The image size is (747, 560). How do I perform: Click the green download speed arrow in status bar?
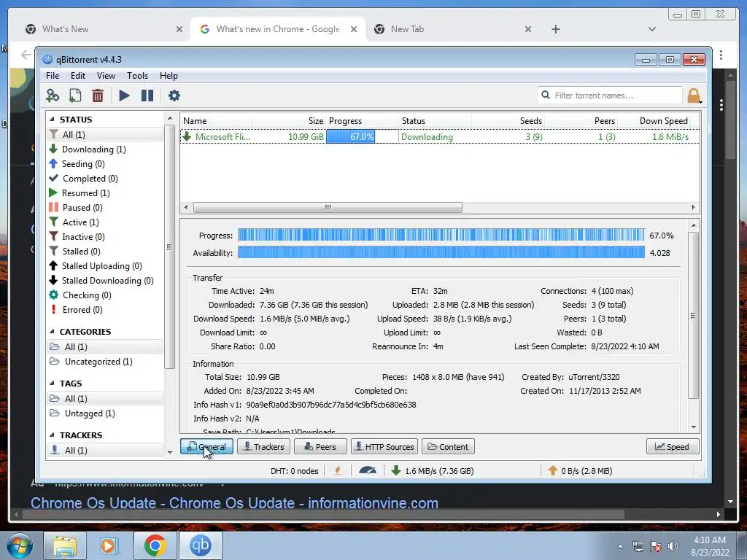point(396,471)
